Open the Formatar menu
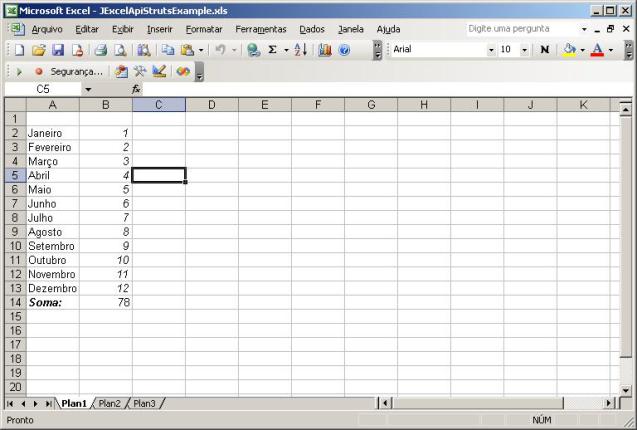 click(x=204, y=29)
